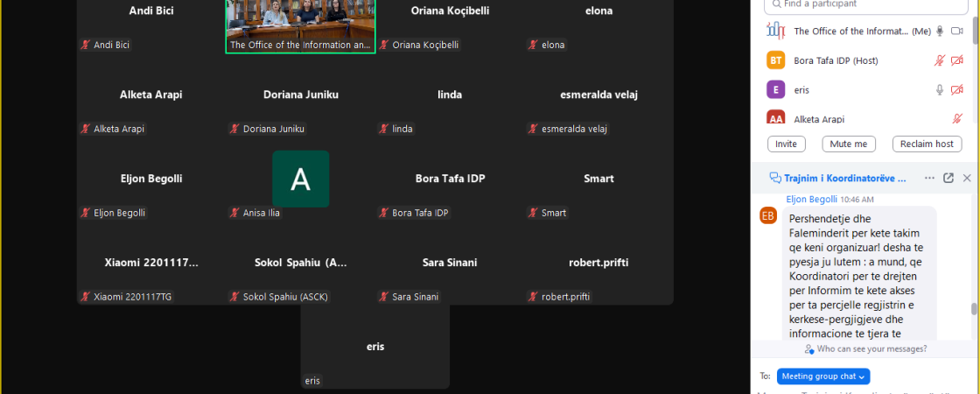Close the chat panel
This screenshot has height=394, width=980.
967,178
